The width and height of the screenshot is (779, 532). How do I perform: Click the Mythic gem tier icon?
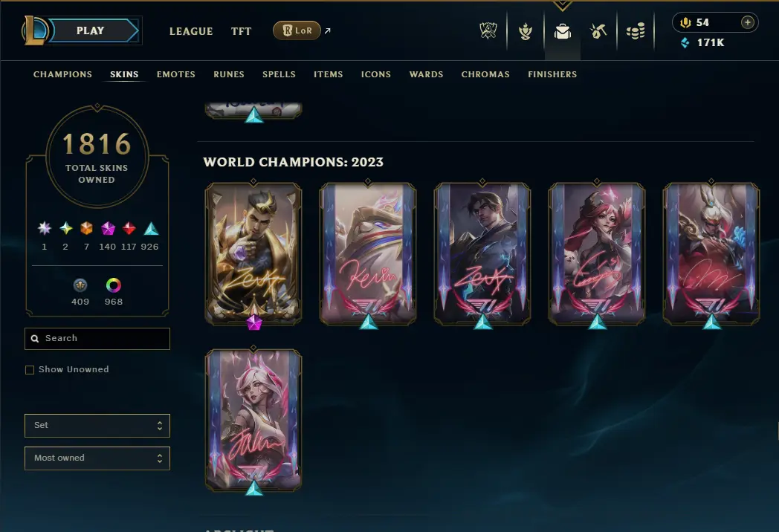click(108, 228)
